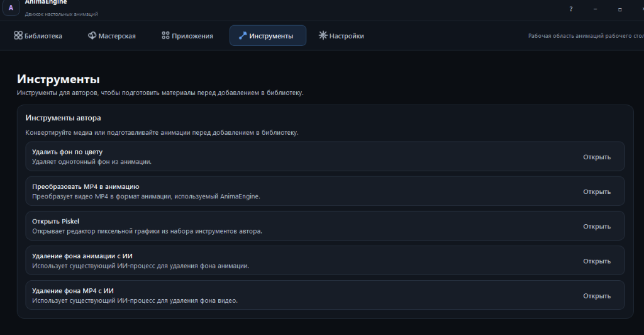Click the Удалить фон по цвету title
The image size is (644, 335).
click(67, 152)
